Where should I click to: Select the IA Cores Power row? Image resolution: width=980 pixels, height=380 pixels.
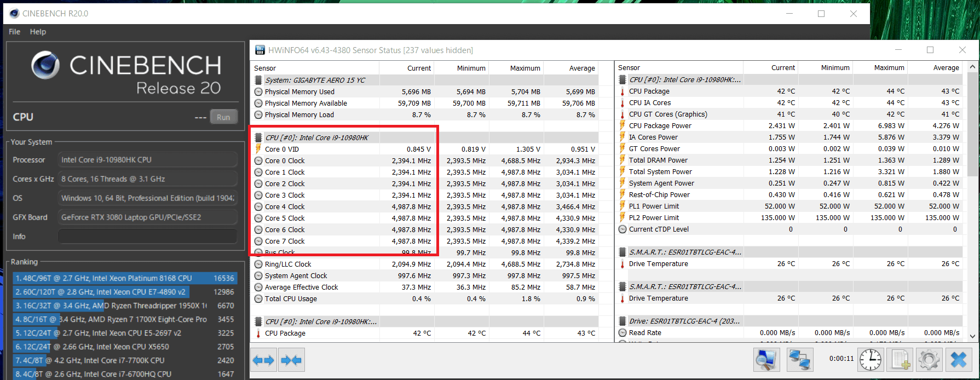tap(789, 137)
